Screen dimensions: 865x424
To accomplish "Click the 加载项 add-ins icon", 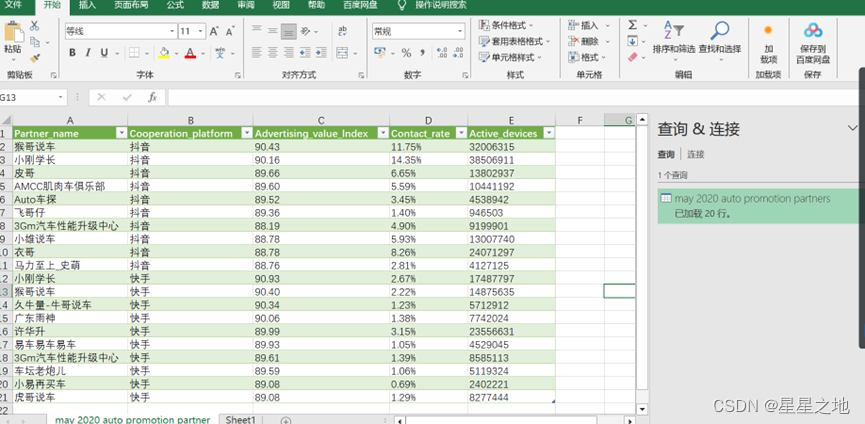I will [x=768, y=43].
